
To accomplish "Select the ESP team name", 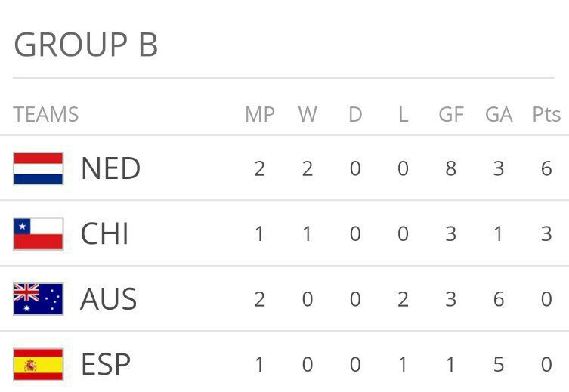I will 106,365.
